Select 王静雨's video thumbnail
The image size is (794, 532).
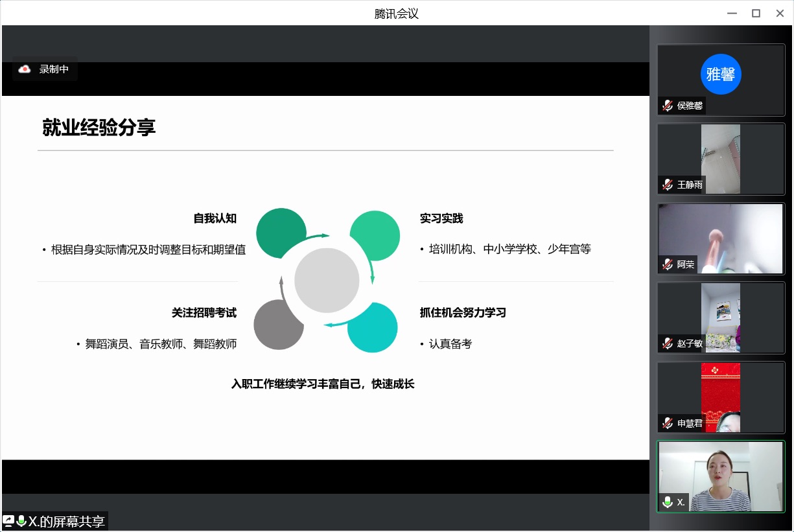click(x=721, y=159)
